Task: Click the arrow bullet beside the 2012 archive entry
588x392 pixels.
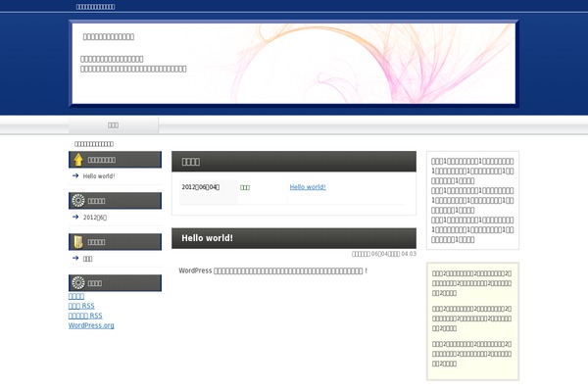Action: pos(75,217)
